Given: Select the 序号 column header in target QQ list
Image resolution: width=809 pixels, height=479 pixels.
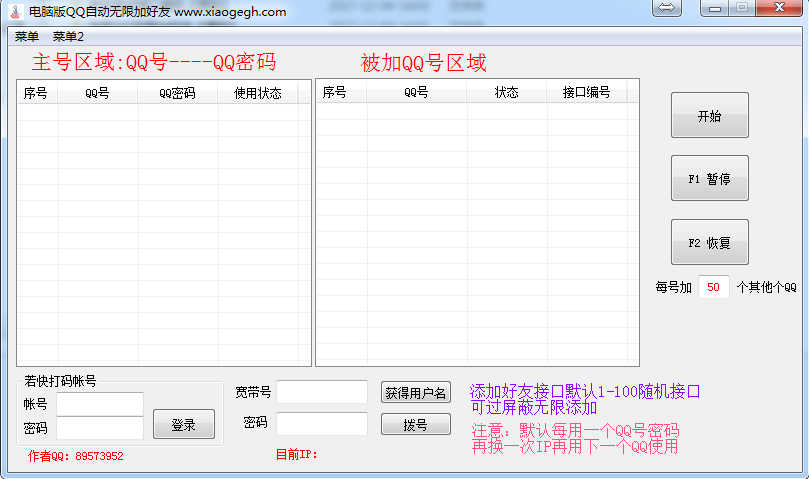Looking at the screenshot, I should tap(341, 92).
